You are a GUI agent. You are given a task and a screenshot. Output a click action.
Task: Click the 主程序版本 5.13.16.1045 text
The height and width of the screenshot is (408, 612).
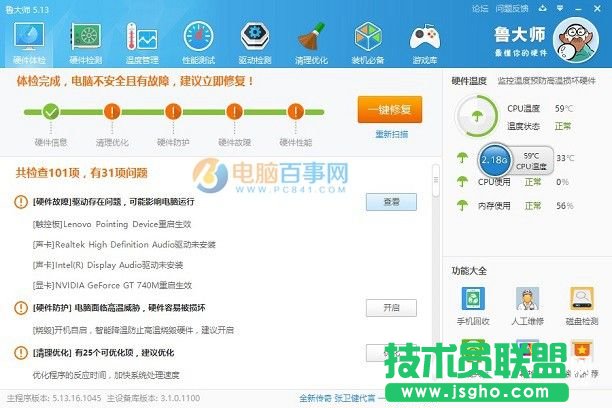(54, 398)
